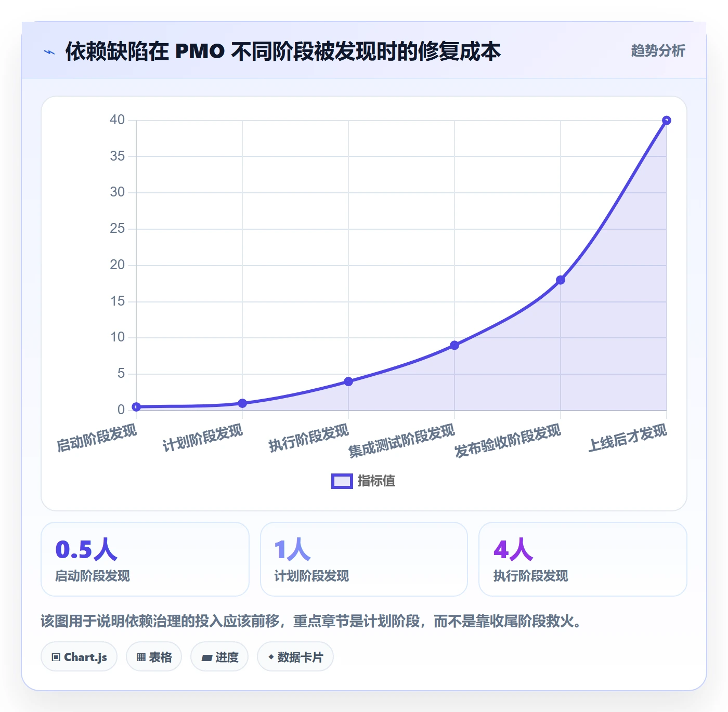Click the 进度 tag chip
Viewport: 728px width, 712px height.
coord(219,657)
